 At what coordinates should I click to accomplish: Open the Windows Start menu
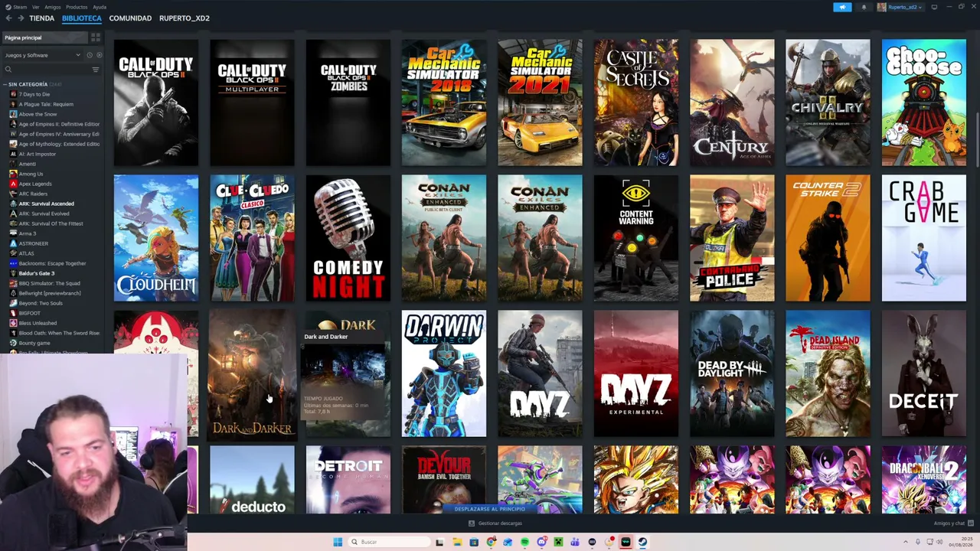point(338,542)
